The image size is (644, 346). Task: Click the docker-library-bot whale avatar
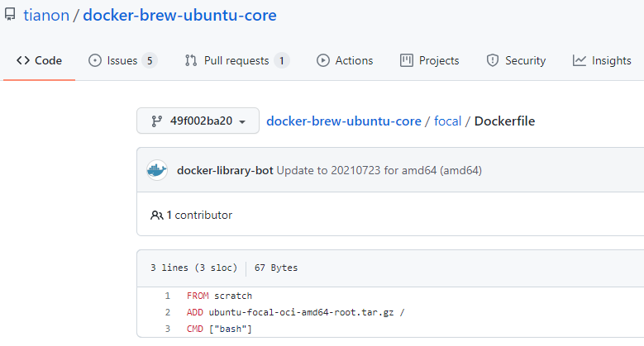pyautogui.click(x=157, y=170)
